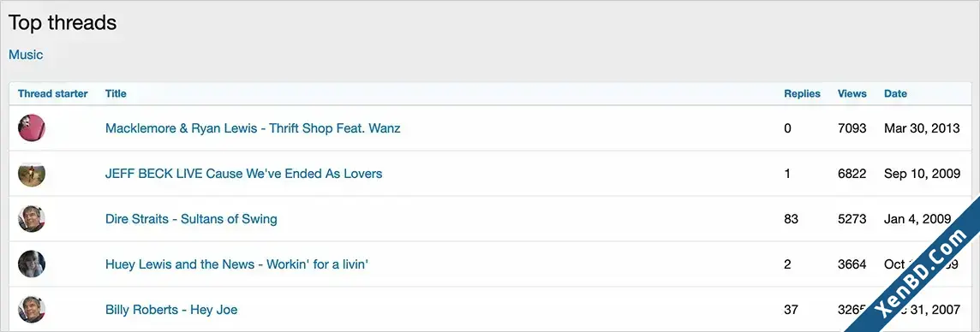Click avatar next to the Huey Lewis thread

pyautogui.click(x=31, y=264)
